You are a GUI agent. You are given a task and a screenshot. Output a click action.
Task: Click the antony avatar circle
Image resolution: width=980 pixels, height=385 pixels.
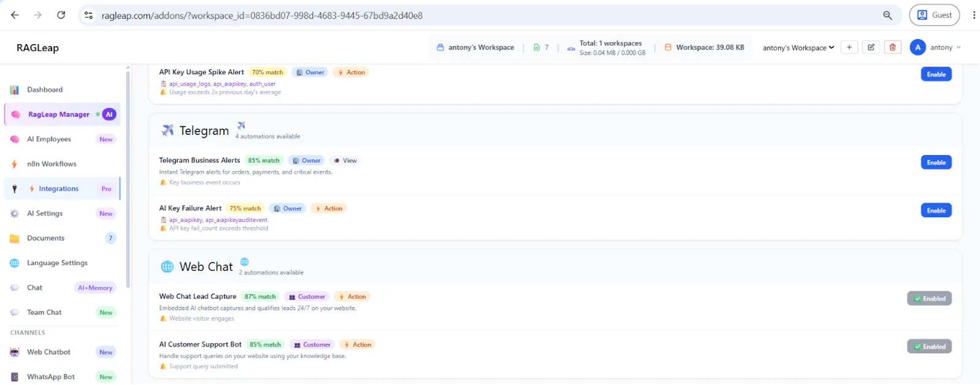(918, 47)
